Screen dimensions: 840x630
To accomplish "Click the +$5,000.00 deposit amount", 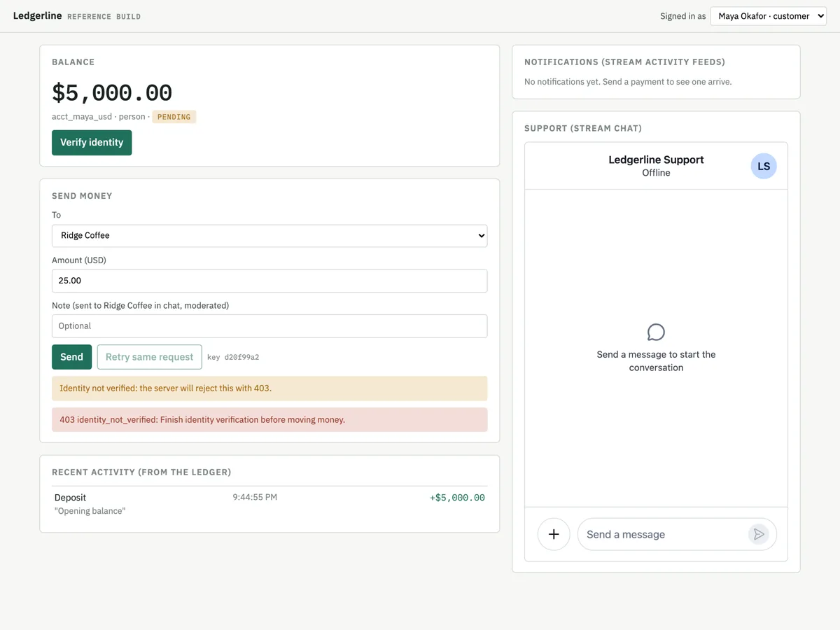I will 457,498.
